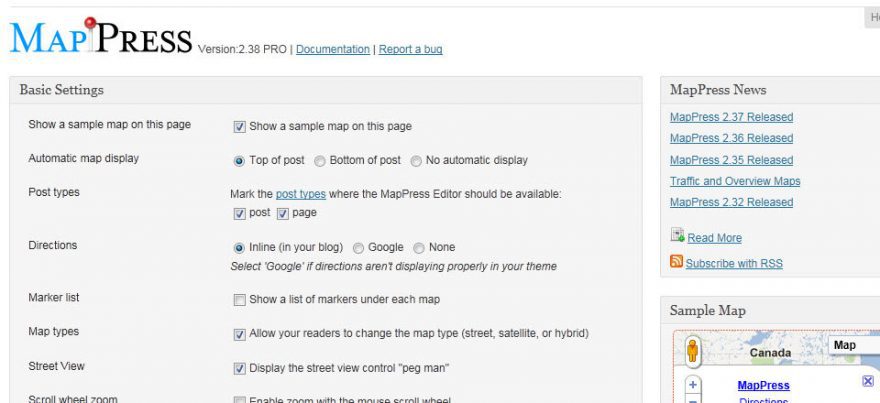Click the map zoom in plus button
This screenshot has width=880, height=403.
693,384
